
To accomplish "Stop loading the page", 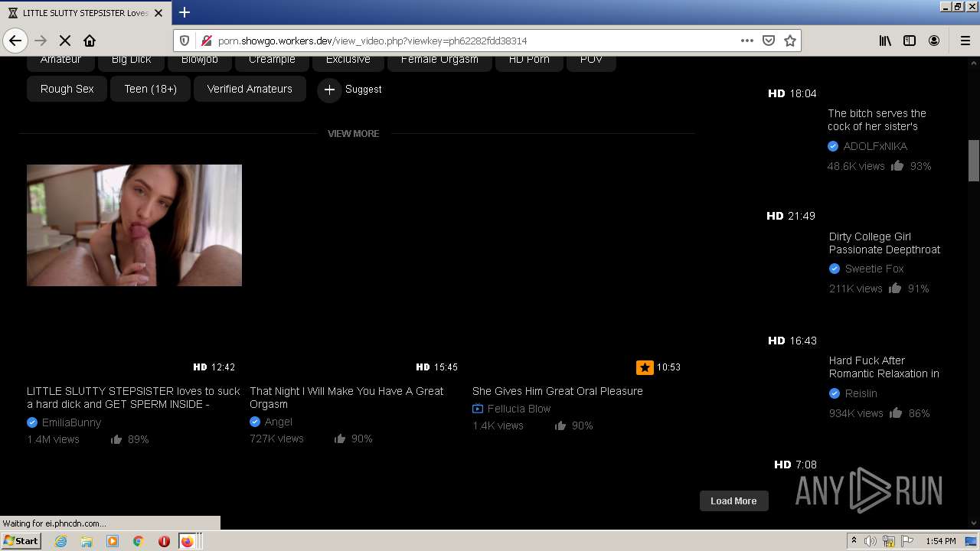I will [65, 41].
